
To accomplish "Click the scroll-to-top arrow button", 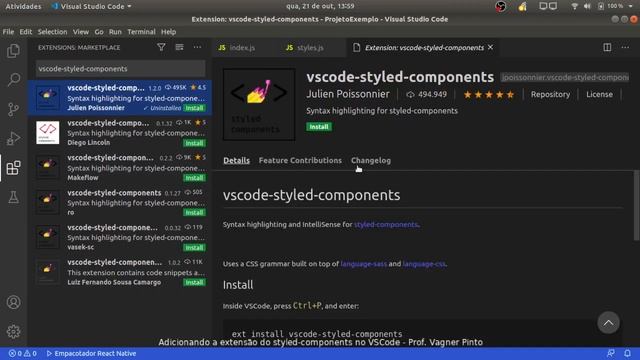I will (x=608, y=323).
